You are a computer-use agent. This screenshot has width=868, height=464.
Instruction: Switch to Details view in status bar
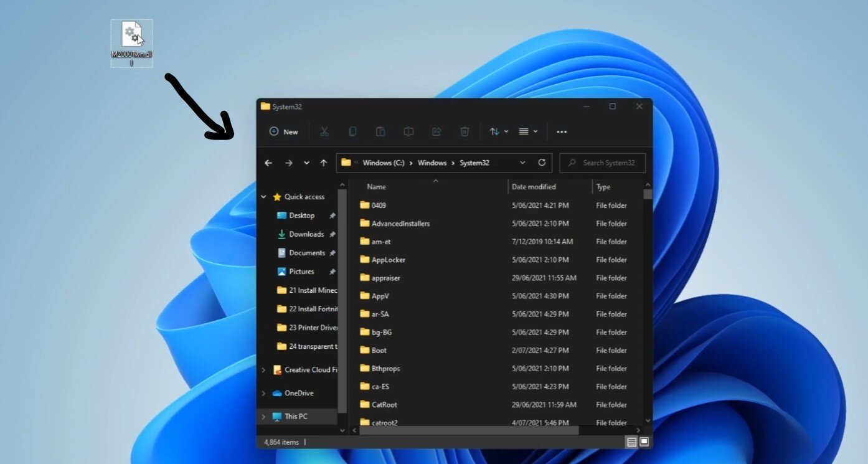632,442
